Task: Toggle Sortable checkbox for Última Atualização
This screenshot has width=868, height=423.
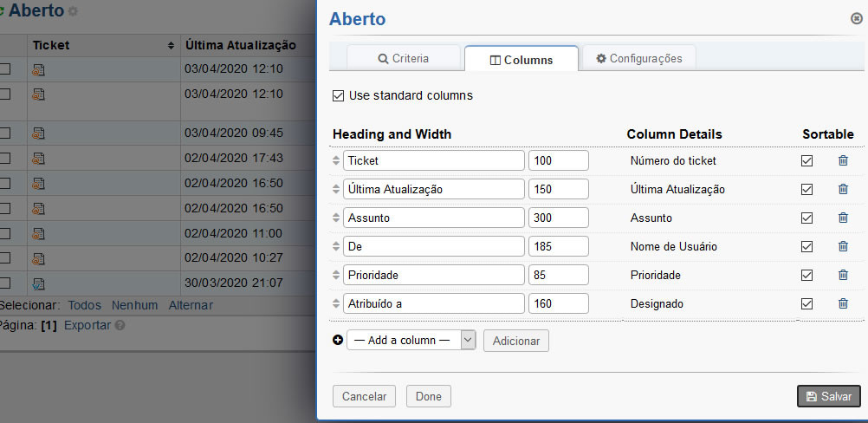Action: (807, 189)
